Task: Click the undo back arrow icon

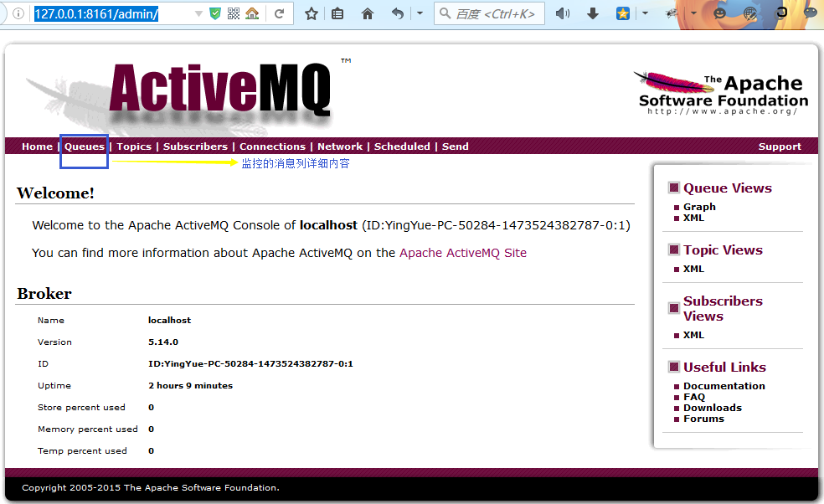Action: pos(398,13)
